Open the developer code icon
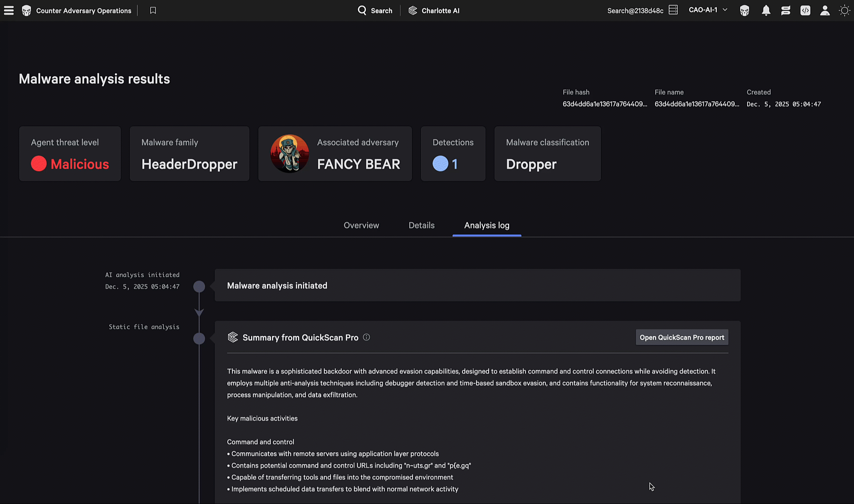 point(805,10)
